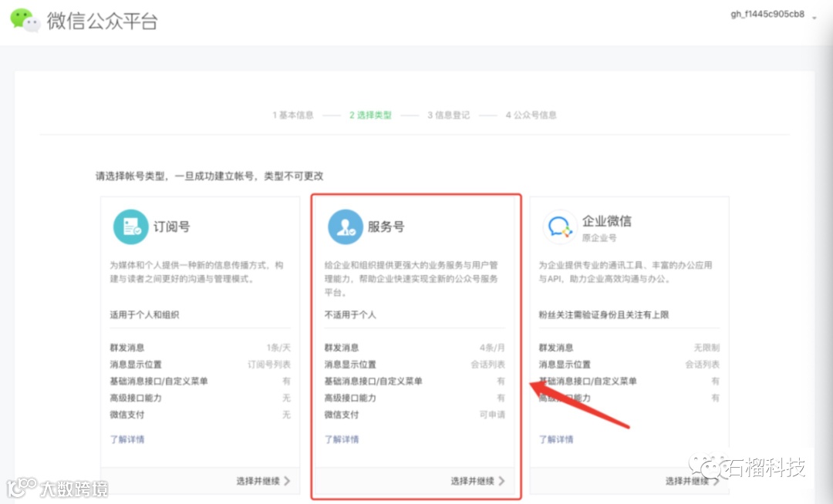The height and width of the screenshot is (504, 833).
Task: Click the 无限制 value in 企业微信 card
Action: pos(707,348)
